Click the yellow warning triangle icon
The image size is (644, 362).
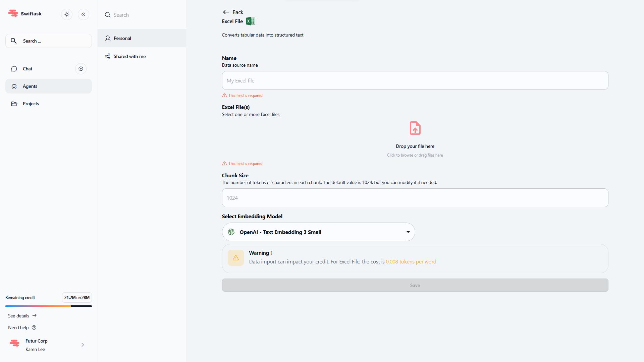click(236, 258)
